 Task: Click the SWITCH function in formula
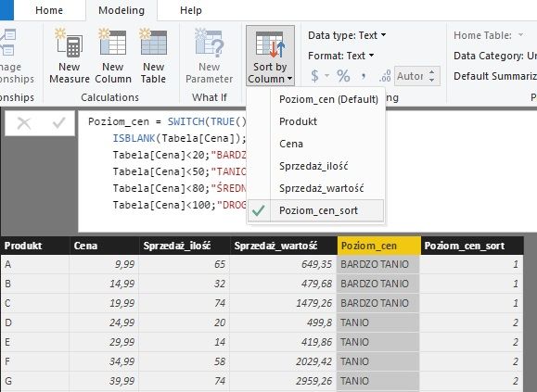point(186,121)
